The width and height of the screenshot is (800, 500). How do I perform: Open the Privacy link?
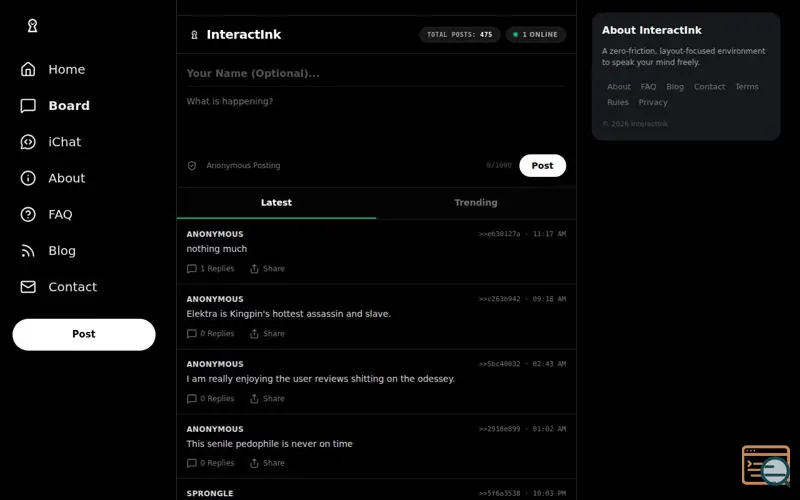[653, 102]
